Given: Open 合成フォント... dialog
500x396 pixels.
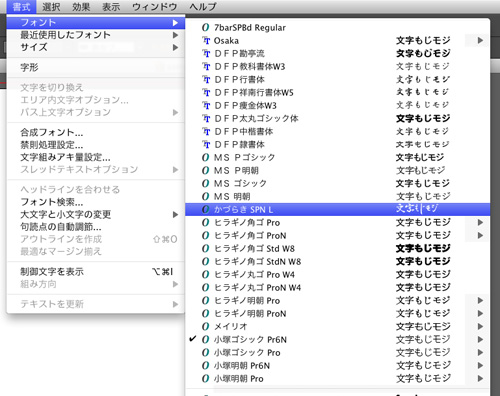Looking at the screenshot, I should [96, 132].
